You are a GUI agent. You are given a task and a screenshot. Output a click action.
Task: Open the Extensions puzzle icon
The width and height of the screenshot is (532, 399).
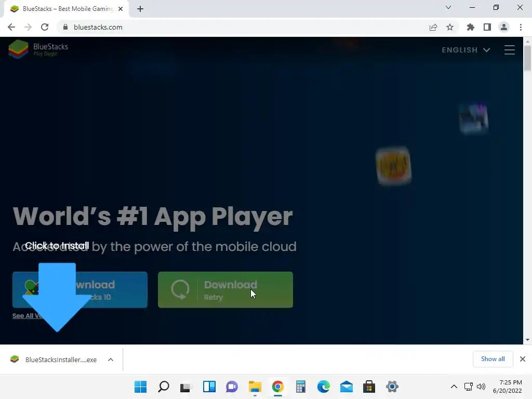471,27
